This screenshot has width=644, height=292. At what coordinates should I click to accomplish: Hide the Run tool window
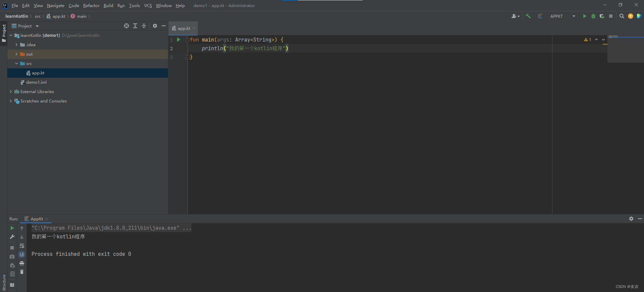coord(640,219)
